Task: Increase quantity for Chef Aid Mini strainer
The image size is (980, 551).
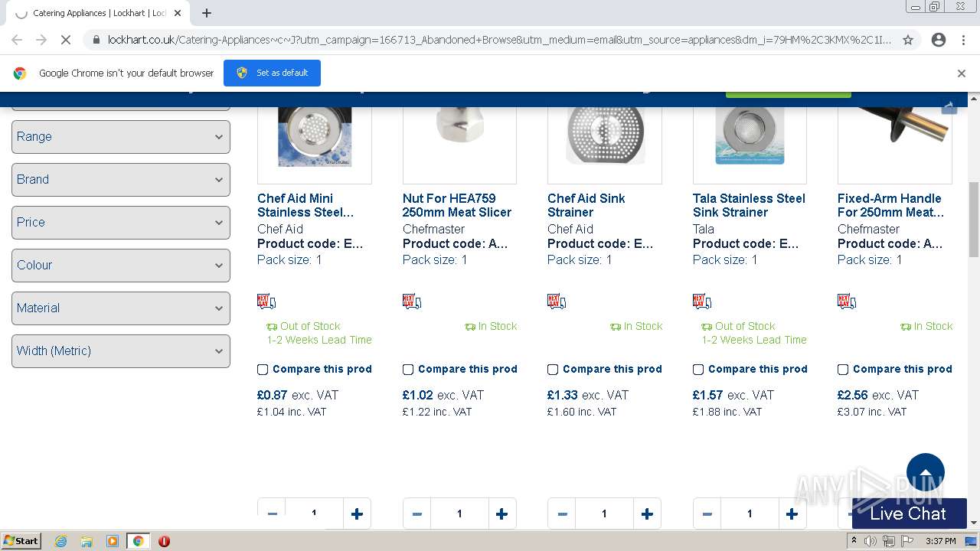Action: point(357,514)
